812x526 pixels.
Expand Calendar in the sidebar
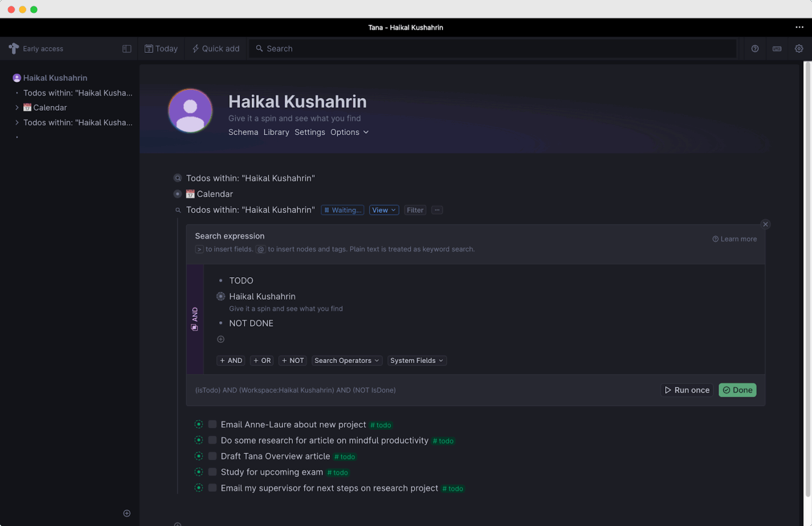pos(17,107)
